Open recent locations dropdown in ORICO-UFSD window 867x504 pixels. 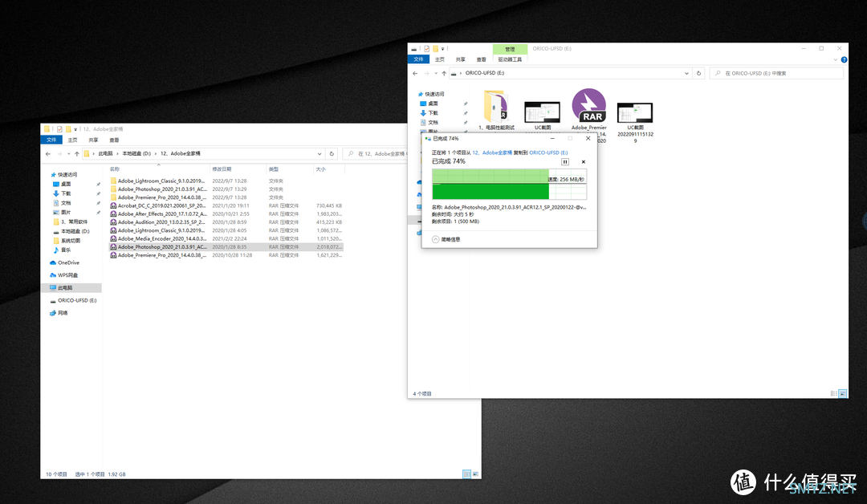436,73
